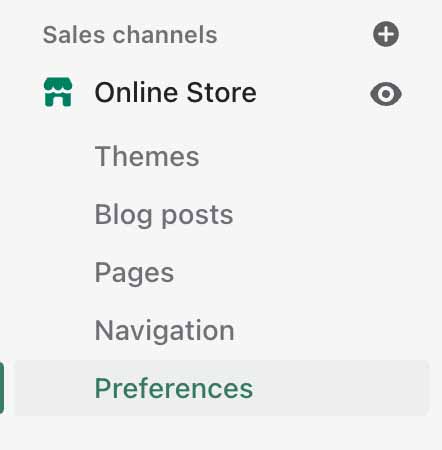Open the Pages section
This screenshot has height=450, width=442.
[x=134, y=273]
